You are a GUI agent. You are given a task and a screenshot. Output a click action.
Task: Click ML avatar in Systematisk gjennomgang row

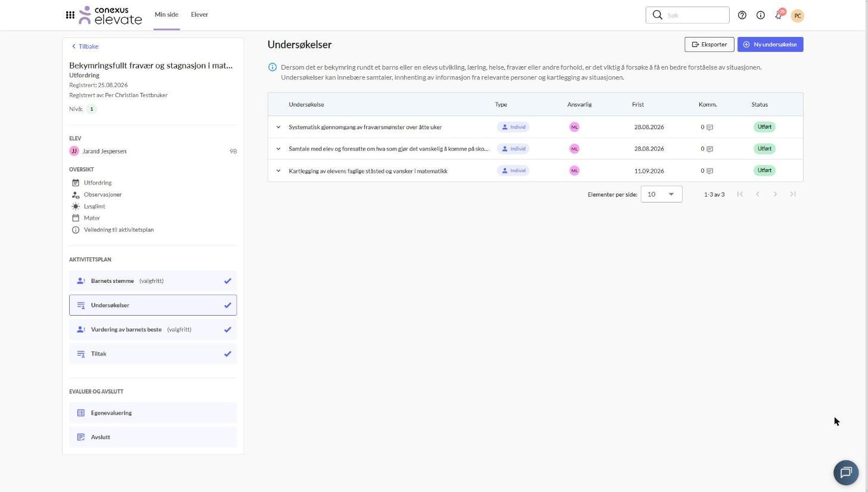pos(574,127)
